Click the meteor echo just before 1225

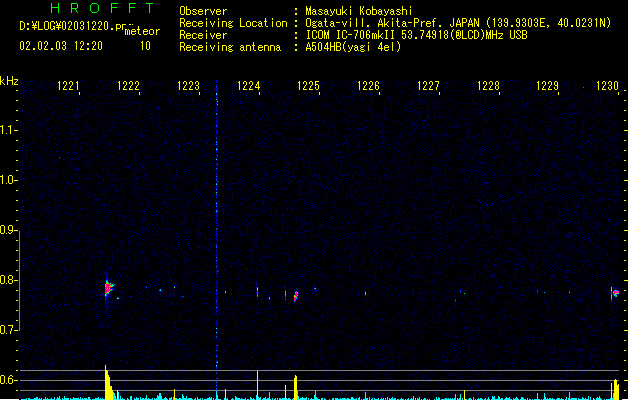coord(296,296)
